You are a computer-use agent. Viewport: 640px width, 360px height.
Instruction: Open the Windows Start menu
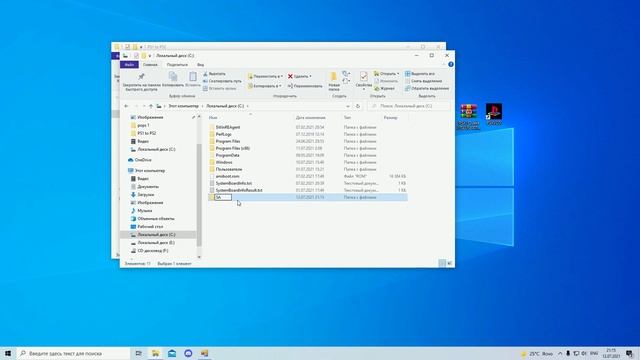pos(8,353)
